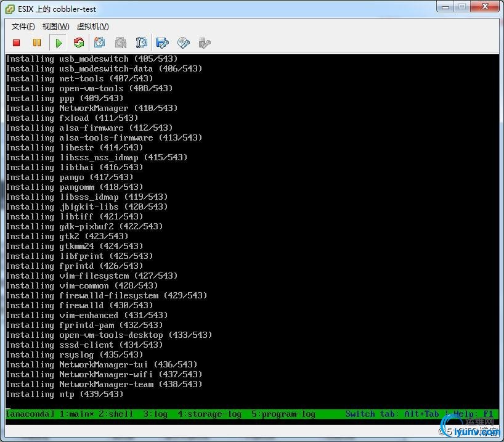The width and height of the screenshot is (504, 442).
Task: Select the 3:log tab in the anaconda bar
Action: click(155, 414)
